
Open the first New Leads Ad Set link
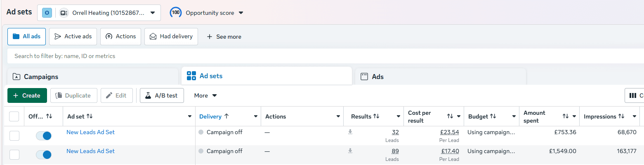90,132
